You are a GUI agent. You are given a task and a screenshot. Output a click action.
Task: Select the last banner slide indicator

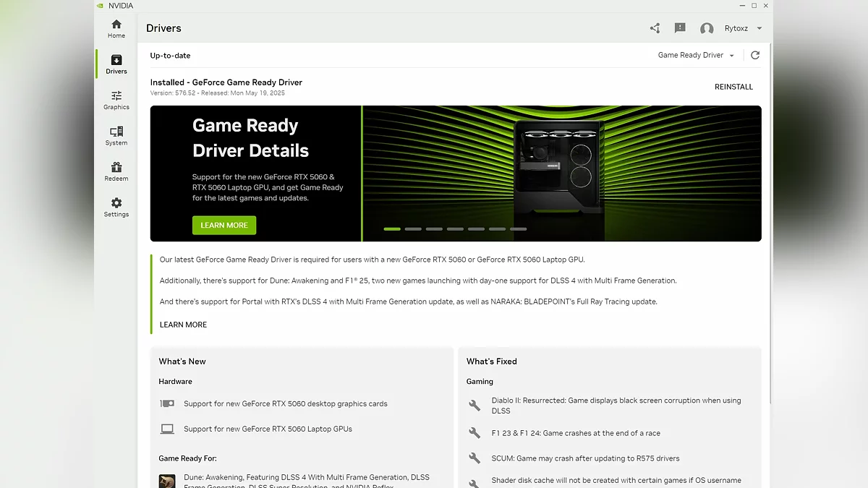518,229
